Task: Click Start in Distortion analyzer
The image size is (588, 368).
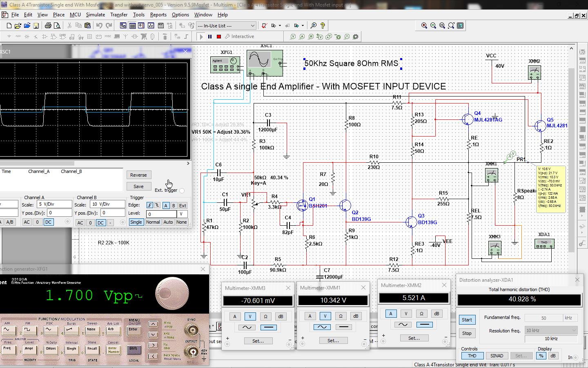Action: click(x=467, y=320)
